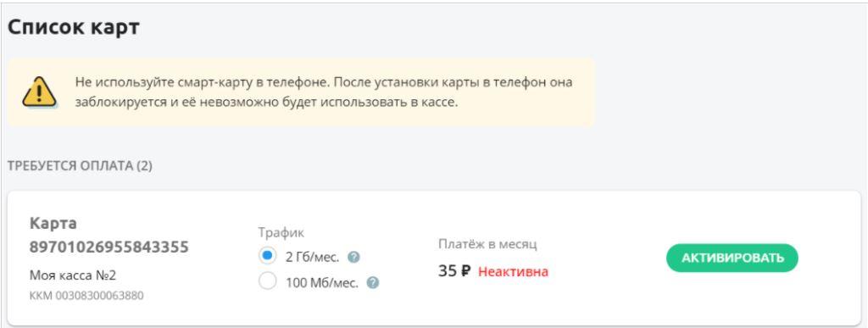Click the green АКТИВИРОВАТЬ button
The image size is (868, 328).
732,258
